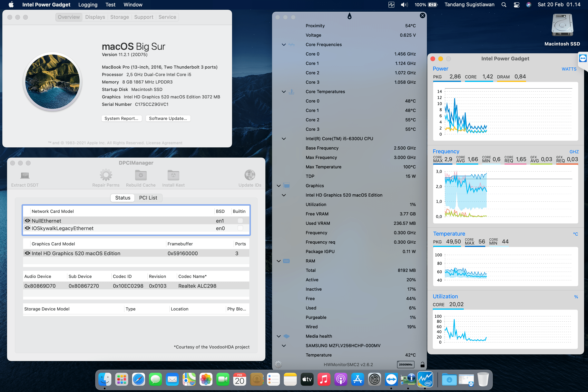Click the Rebuild Cache folder icon

(x=141, y=175)
